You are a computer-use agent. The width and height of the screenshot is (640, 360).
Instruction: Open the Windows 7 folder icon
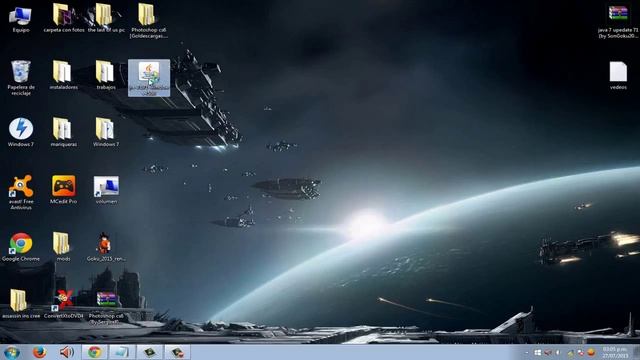coord(106,132)
